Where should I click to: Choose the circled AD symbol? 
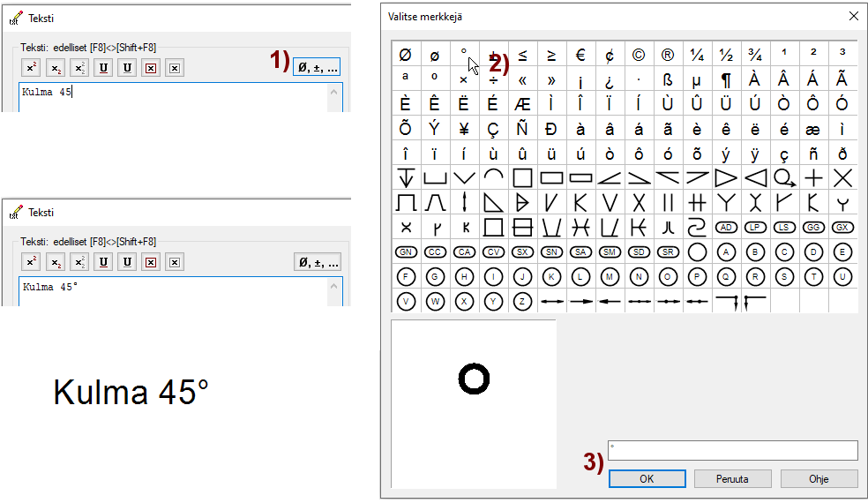[726, 227]
